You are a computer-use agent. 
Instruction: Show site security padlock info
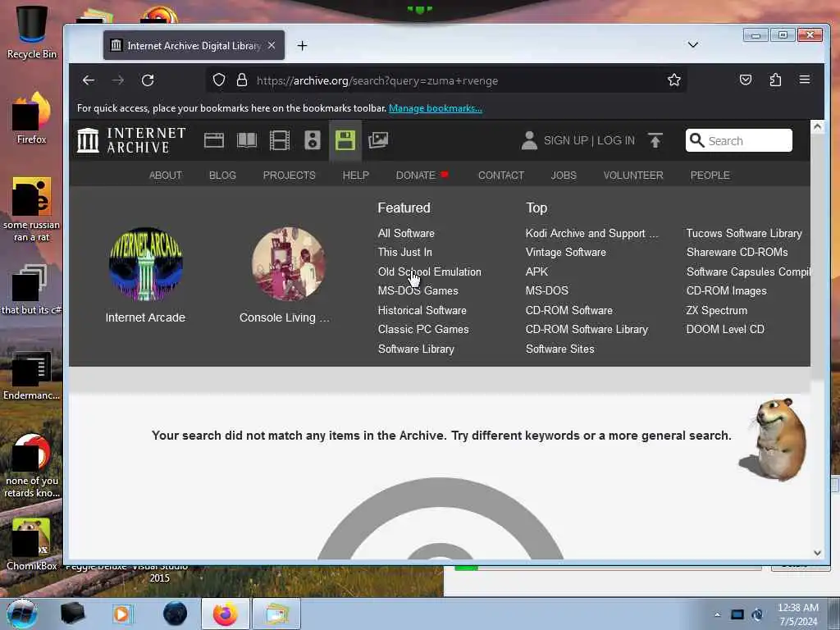(242, 80)
